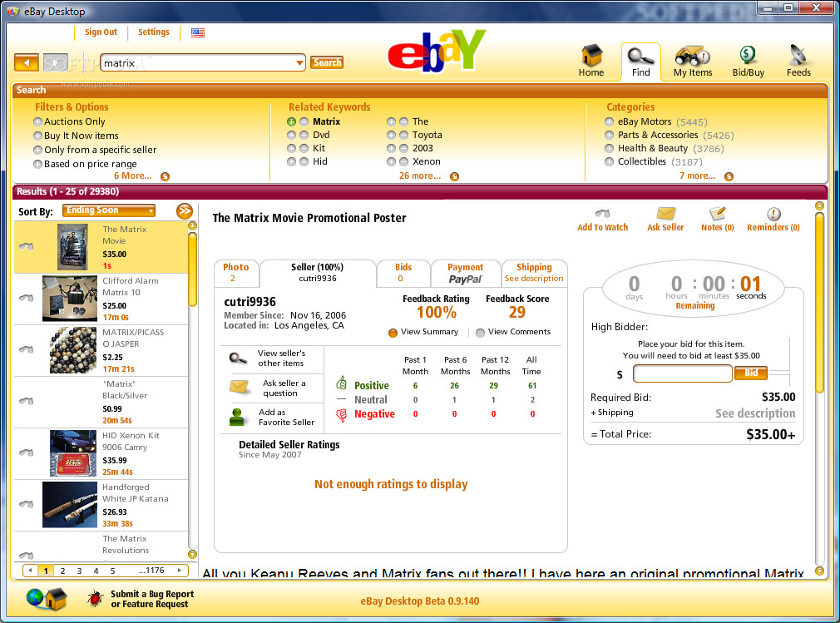Image resolution: width=840 pixels, height=623 pixels.
Task: Click magnifier icon for seller's other items
Action: 238,358
